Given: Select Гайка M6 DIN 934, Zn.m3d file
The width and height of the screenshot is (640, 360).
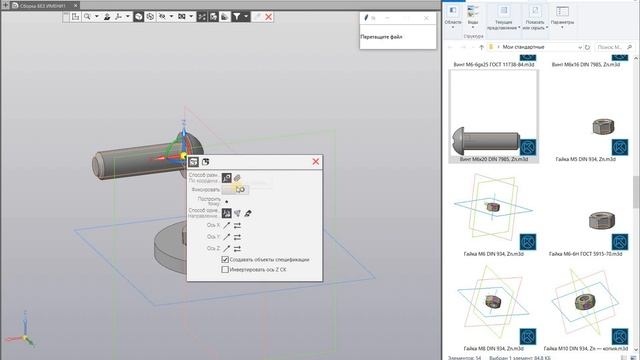Looking at the screenshot, I should coord(494,214).
